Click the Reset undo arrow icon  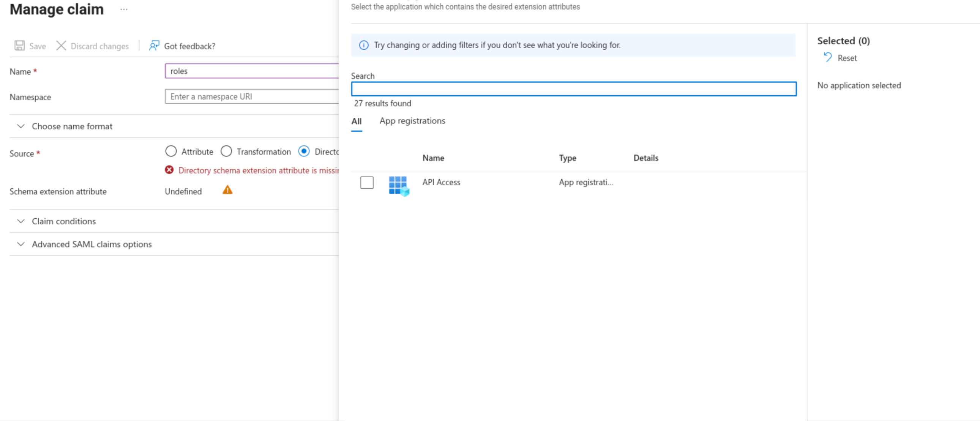point(827,57)
